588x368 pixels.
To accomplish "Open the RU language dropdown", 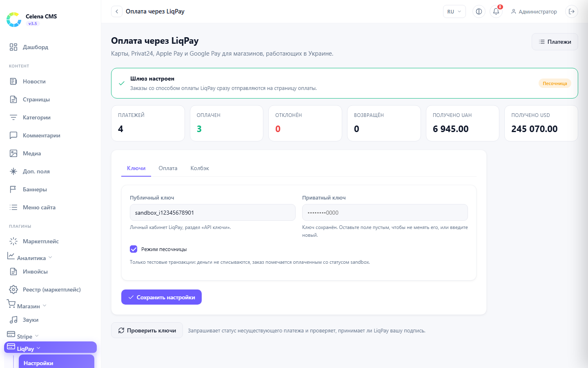I will pos(454,11).
